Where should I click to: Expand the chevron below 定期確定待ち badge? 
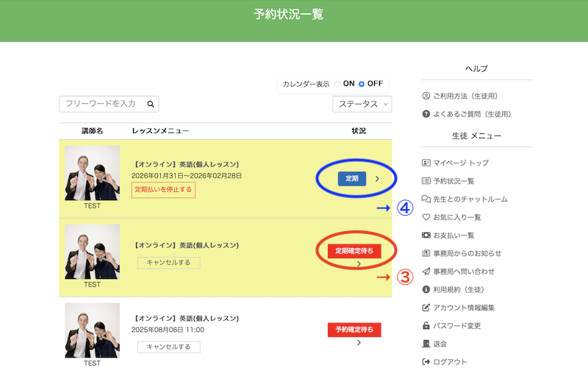point(358,263)
